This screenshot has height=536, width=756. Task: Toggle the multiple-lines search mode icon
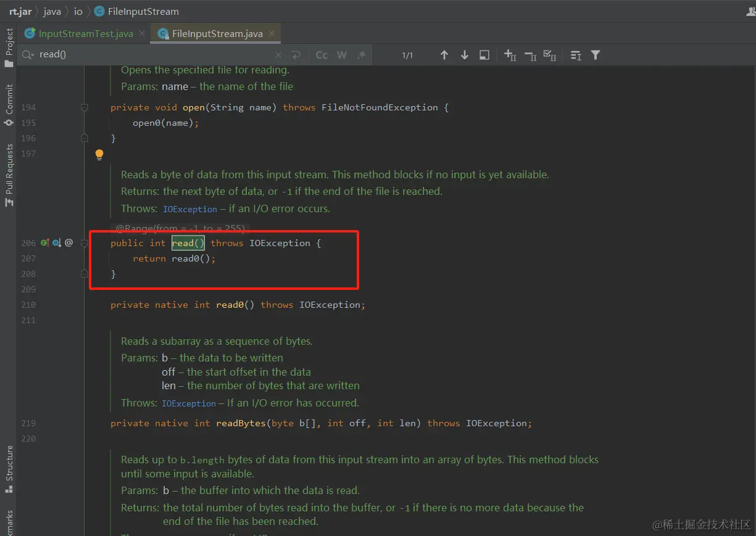coord(576,55)
